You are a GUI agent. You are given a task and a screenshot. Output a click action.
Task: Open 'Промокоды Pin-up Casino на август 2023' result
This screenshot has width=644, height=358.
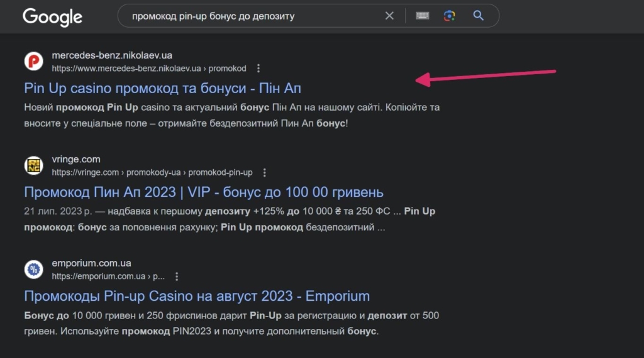pos(197,296)
